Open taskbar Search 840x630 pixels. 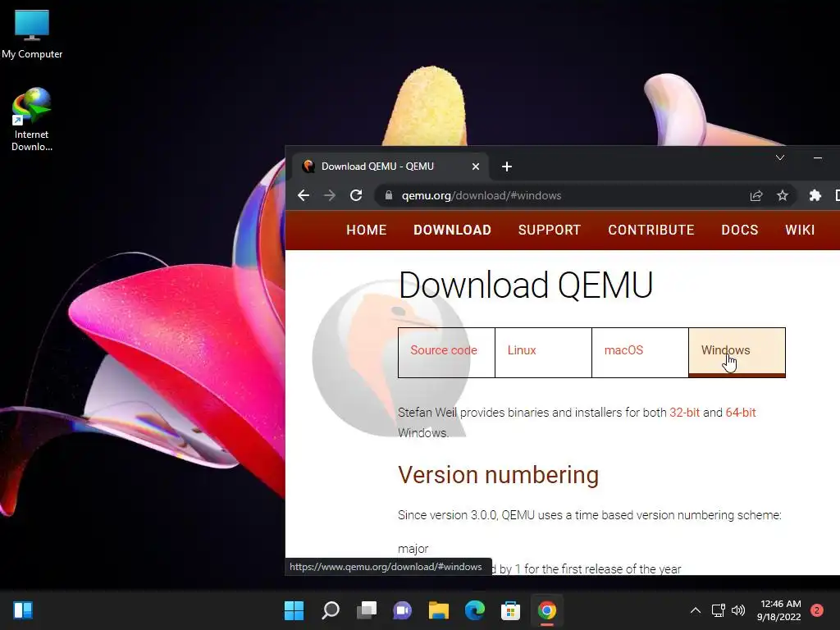pos(331,610)
